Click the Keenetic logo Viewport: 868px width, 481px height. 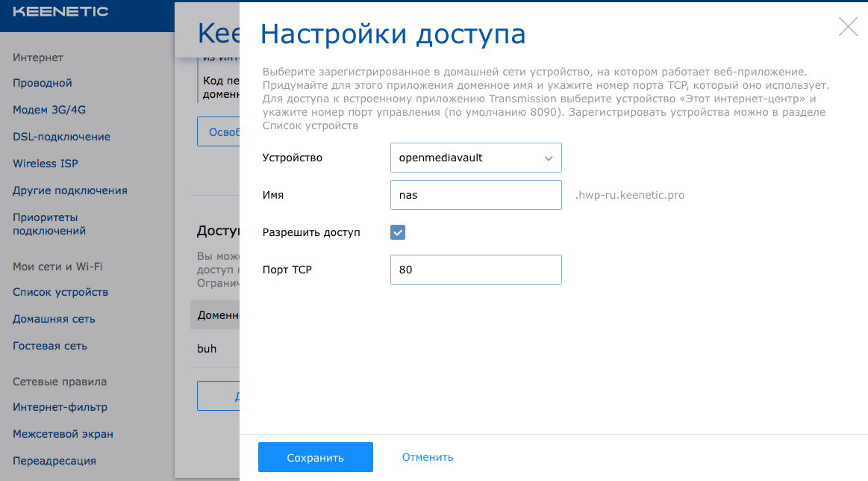click(x=60, y=12)
